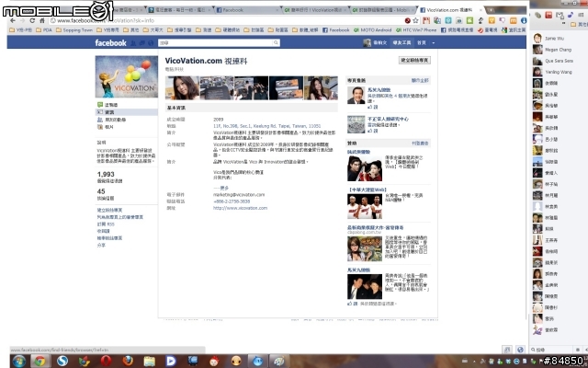
Task: Open chat with Que Sera Sera
Action: (x=559, y=61)
